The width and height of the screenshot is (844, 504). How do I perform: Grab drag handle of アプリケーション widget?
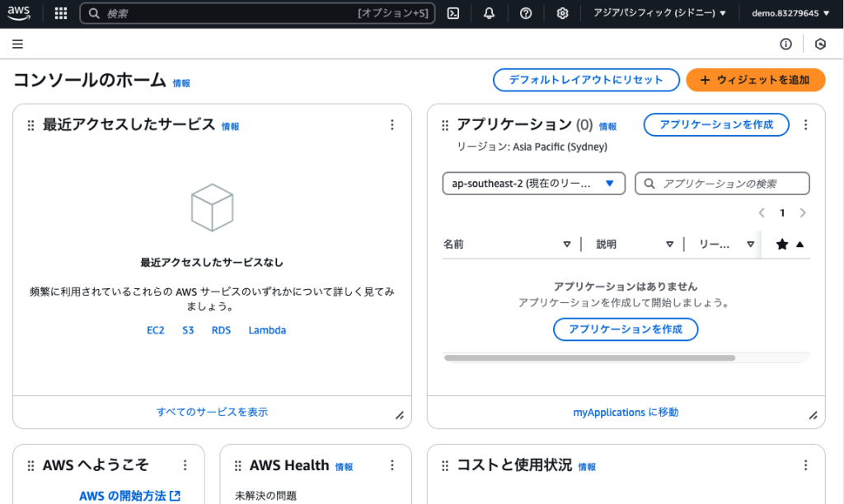click(x=444, y=125)
